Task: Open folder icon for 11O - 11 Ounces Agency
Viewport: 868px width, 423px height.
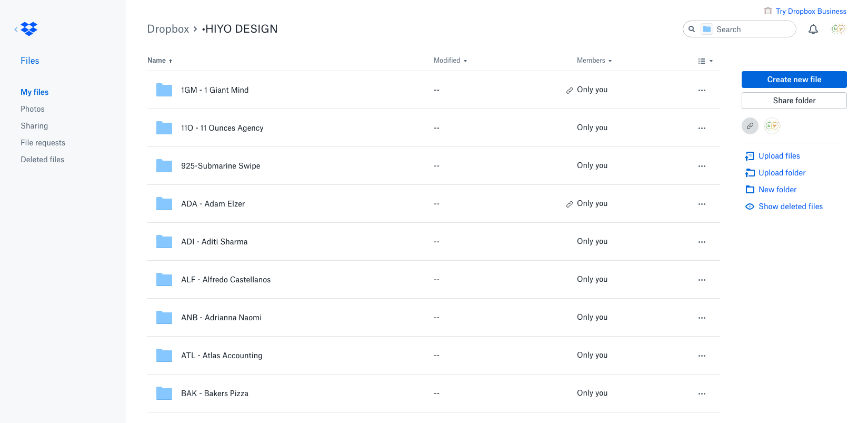Action: 164,128
